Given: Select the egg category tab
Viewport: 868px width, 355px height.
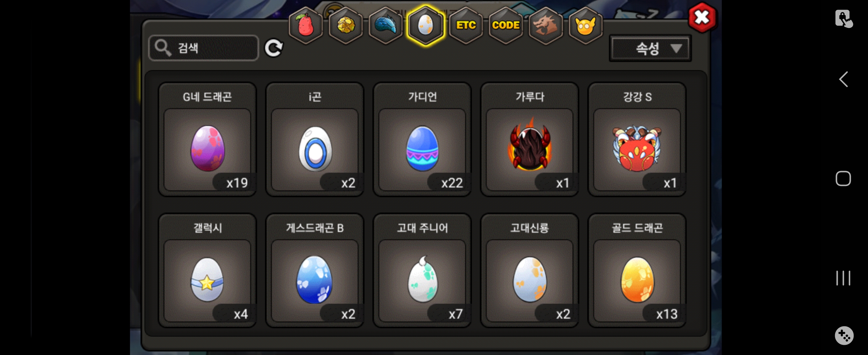Looking at the screenshot, I should [x=425, y=25].
